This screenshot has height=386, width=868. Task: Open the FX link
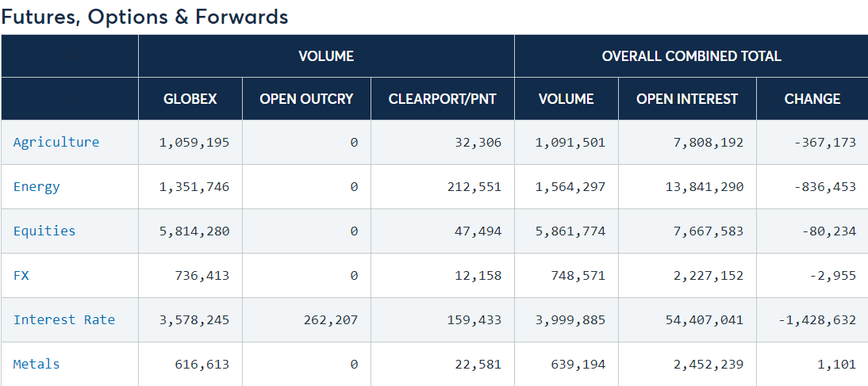pos(21,275)
